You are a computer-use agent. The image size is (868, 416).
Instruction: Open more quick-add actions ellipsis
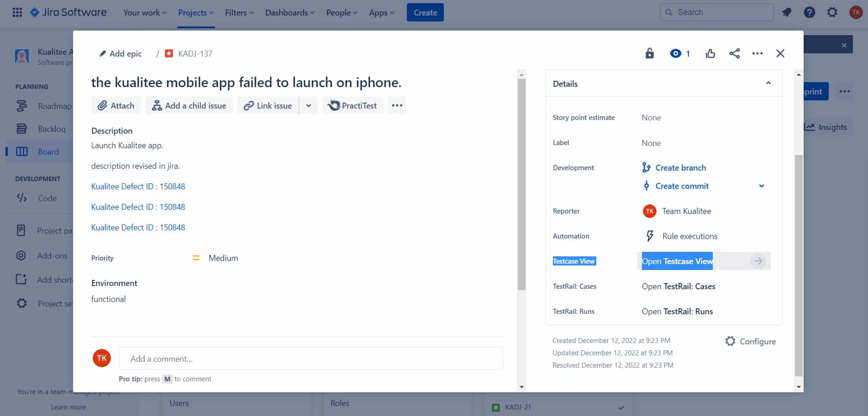point(397,105)
